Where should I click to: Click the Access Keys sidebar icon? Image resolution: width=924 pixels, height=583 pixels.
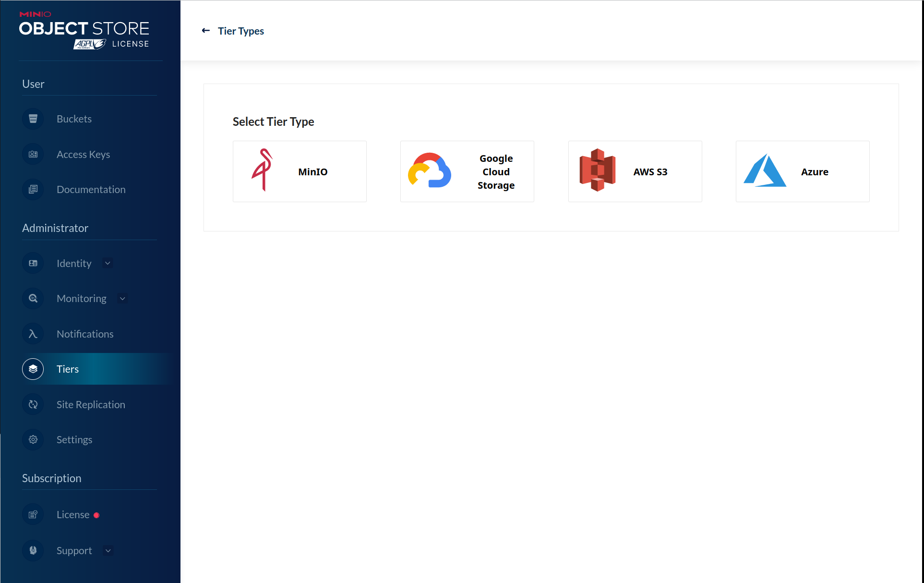tap(33, 154)
